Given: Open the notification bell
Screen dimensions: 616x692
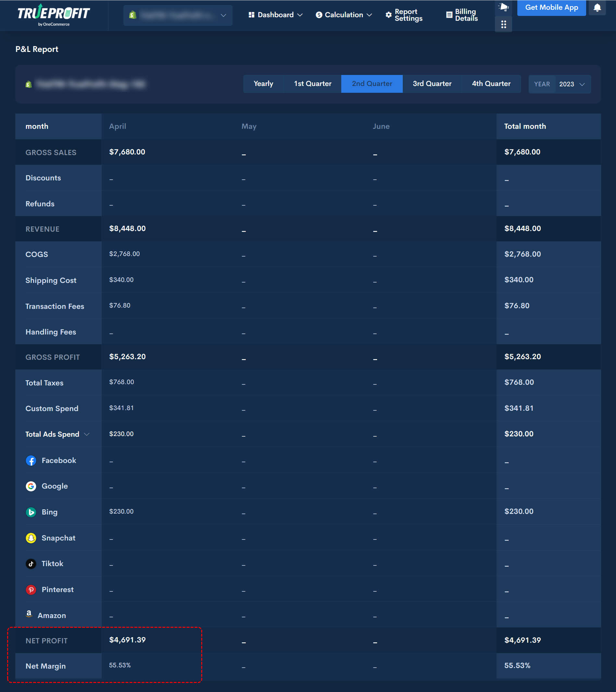Looking at the screenshot, I should 597,8.
